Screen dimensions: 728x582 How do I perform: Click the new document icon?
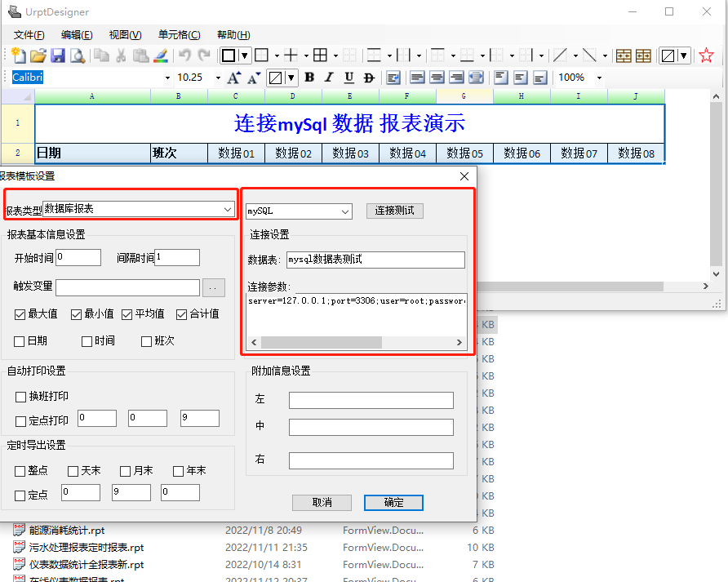pyautogui.click(x=19, y=56)
